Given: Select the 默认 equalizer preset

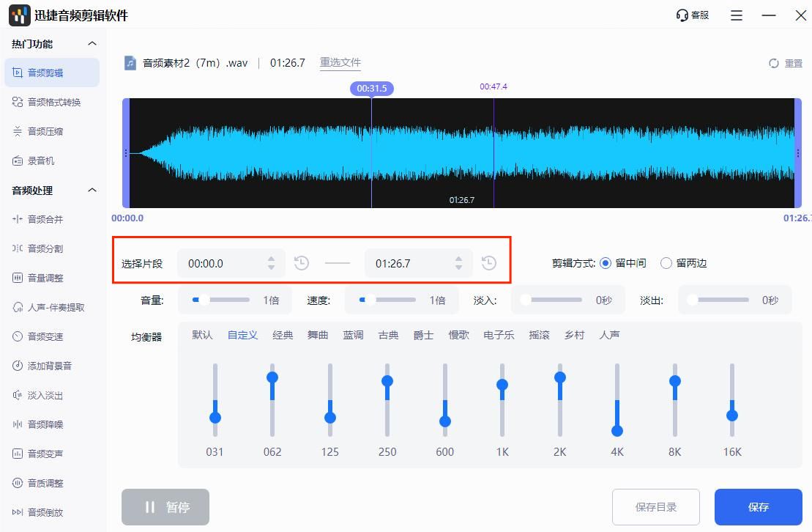Looking at the screenshot, I should click(202, 335).
